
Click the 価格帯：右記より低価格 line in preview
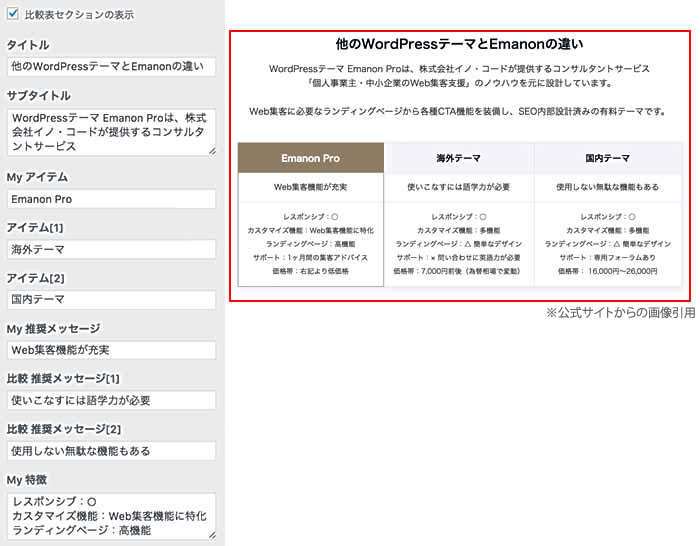pos(311,271)
